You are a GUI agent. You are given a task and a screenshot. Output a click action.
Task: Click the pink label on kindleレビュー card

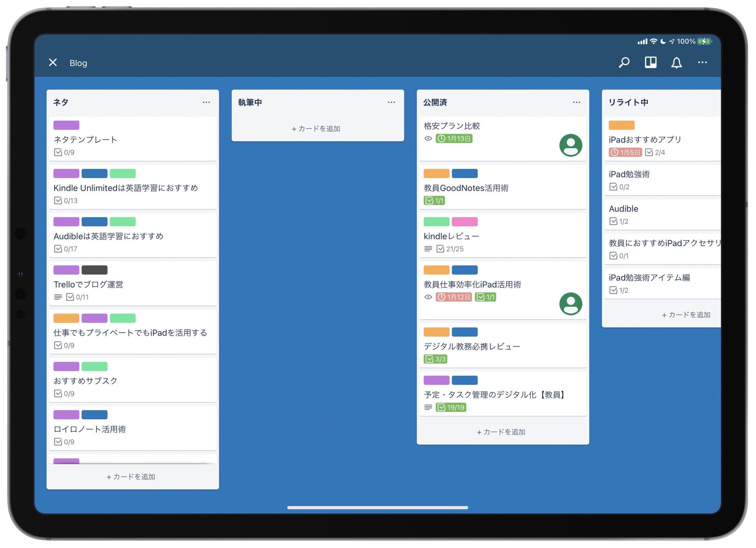pyautogui.click(x=465, y=222)
